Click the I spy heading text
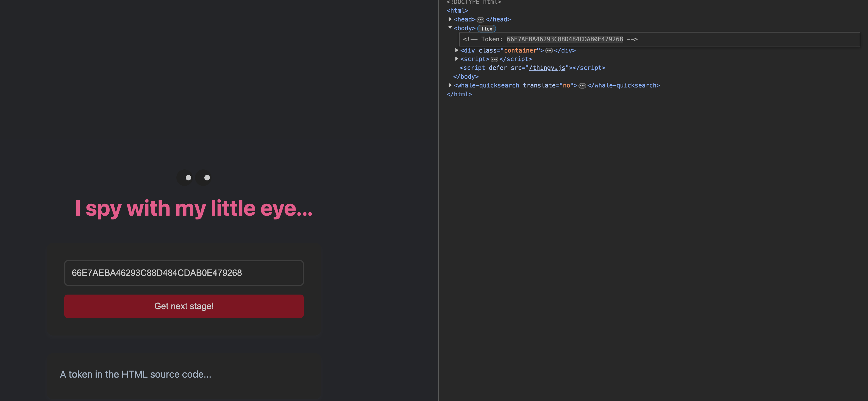Screen dimensions: 868x401 click(194, 208)
